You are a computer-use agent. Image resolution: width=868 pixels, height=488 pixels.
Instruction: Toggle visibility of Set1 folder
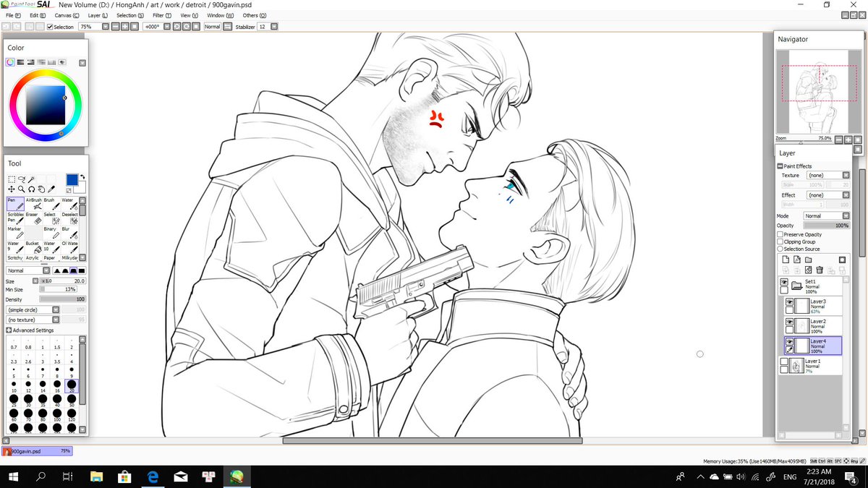[x=784, y=282]
